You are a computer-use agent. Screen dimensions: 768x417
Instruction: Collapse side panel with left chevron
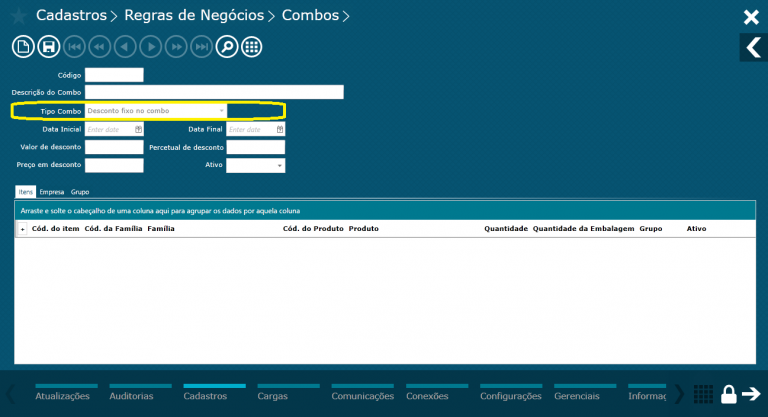click(x=753, y=48)
